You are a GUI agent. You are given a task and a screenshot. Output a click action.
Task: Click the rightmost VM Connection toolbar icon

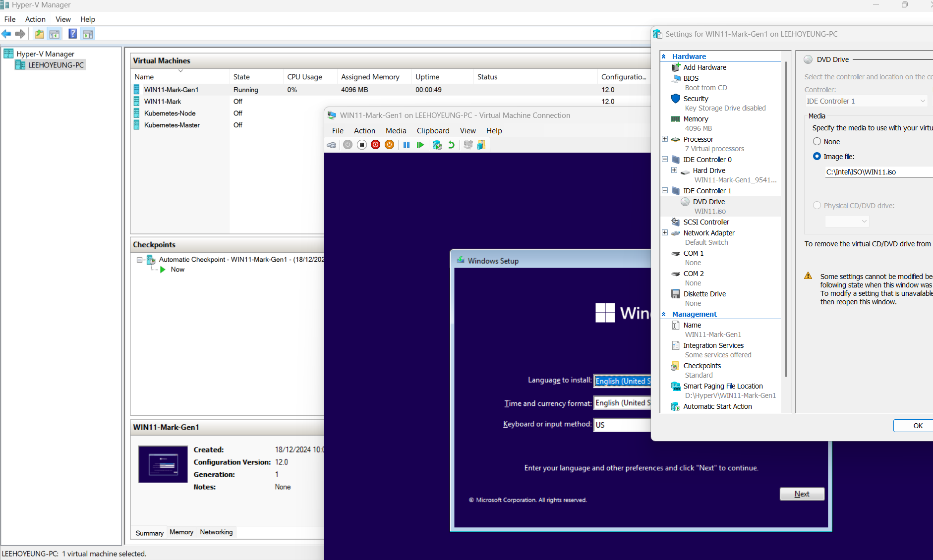481,145
